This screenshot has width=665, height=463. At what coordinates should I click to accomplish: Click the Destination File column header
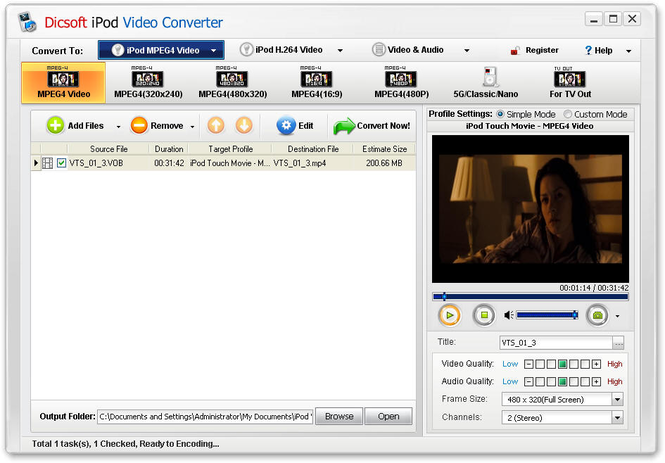coord(313,149)
